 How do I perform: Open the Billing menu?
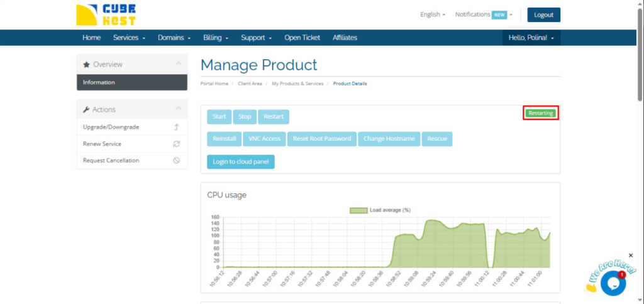[x=216, y=38]
